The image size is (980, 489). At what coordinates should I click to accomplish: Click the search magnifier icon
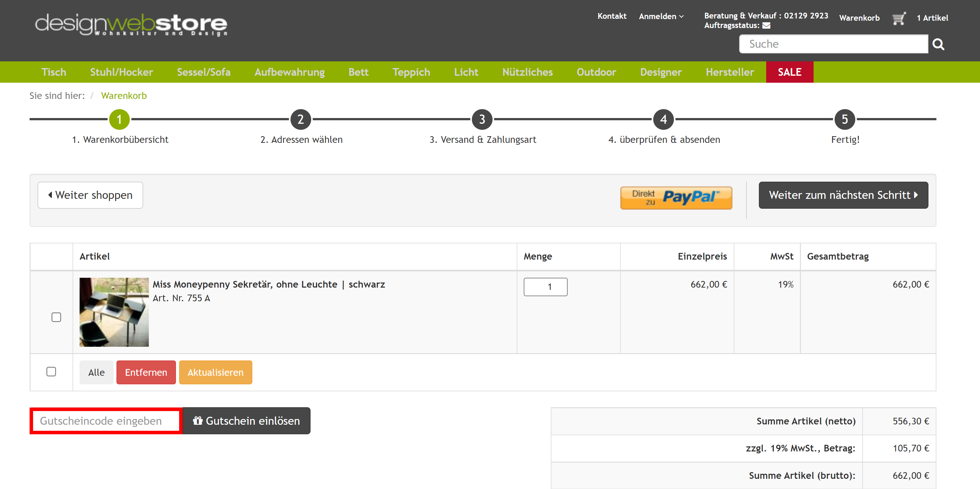pyautogui.click(x=939, y=45)
